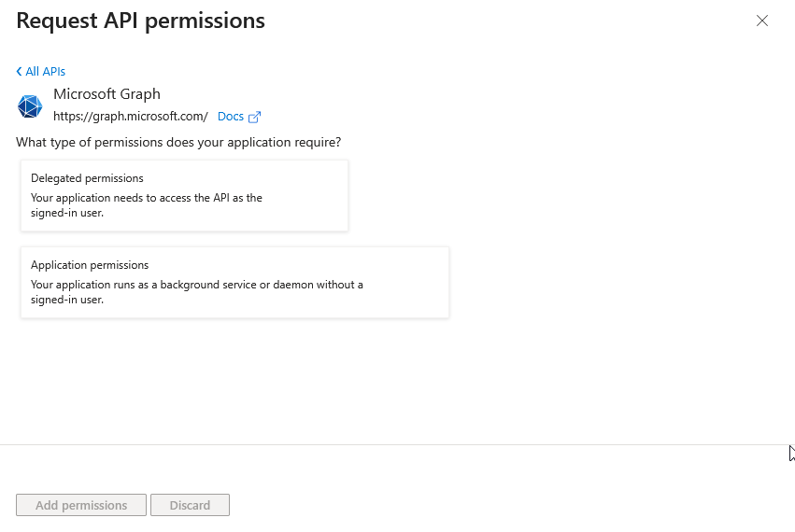Click the back chevron before All APIs
This screenshot has width=795, height=532.
19,72
